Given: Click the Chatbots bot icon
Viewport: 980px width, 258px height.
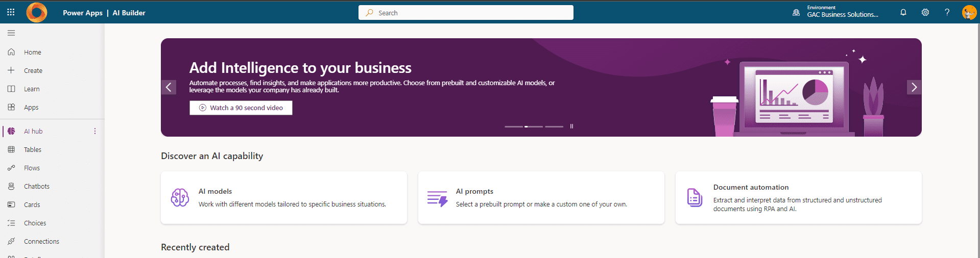Looking at the screenshot, I should click(x=11, y=186).
